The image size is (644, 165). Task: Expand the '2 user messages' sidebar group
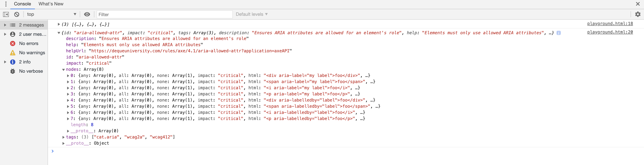(5, 34)
